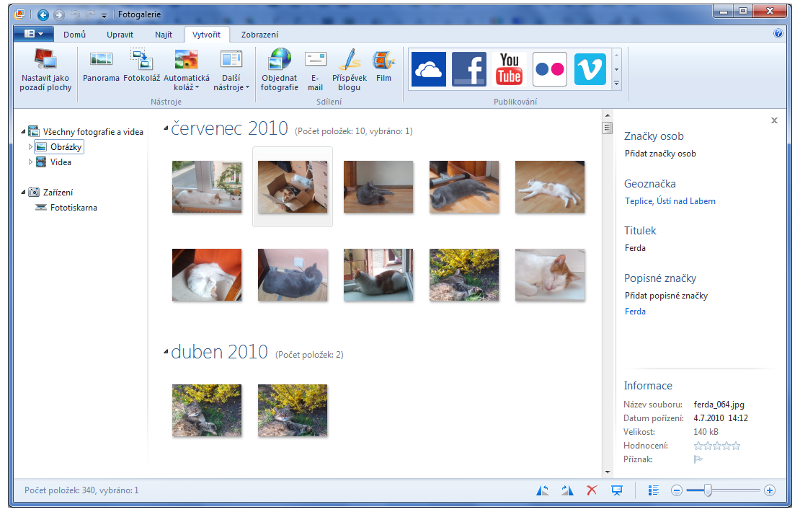
Task: Create a Příspěvek blogu
Action: click(x=349, y=70)
